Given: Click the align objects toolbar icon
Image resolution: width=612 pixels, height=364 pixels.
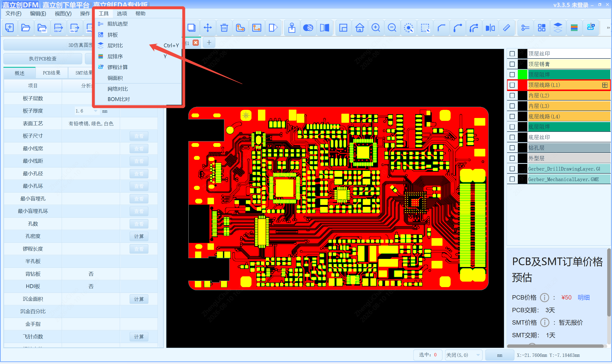Looking at the screenshot, I should (x=490, y=28).
